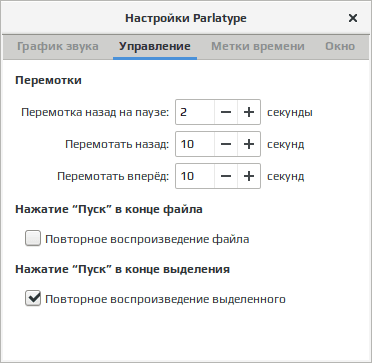Click the Перемотка назад на паузе label

click(95, 112)
